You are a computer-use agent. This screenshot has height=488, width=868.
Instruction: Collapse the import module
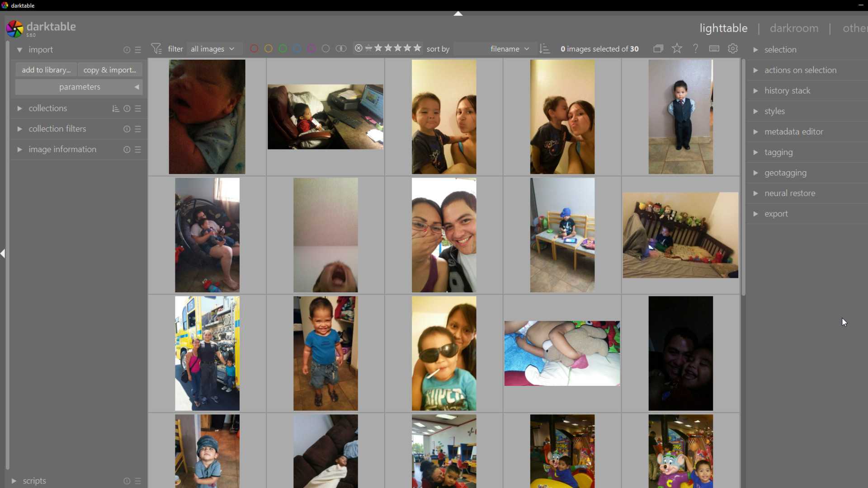point(19,50)
